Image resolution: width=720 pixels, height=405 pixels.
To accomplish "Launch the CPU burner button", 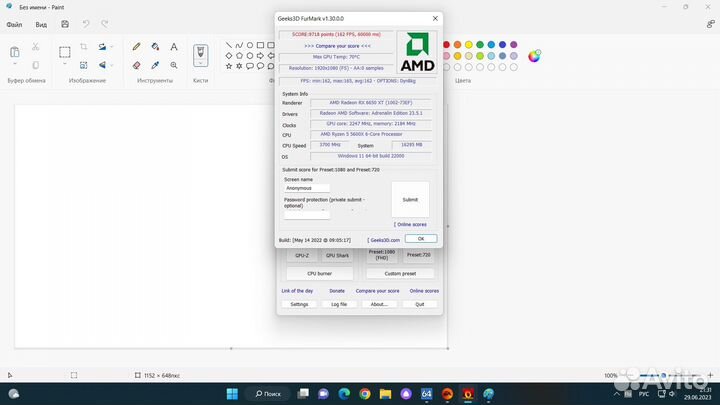I will (x=320, y=273).
